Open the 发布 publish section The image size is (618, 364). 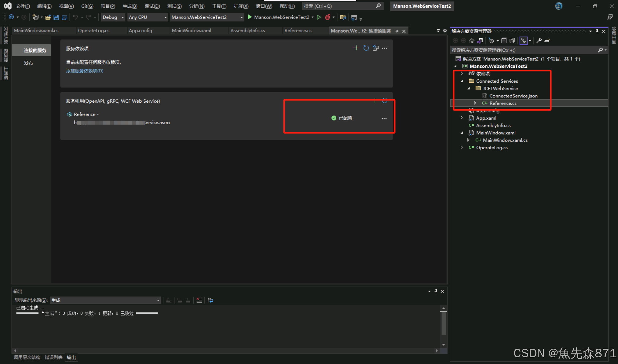(28, 63)
